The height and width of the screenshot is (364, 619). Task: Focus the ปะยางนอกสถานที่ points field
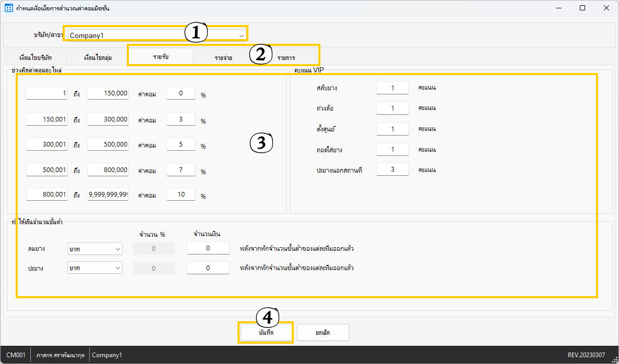392,170
